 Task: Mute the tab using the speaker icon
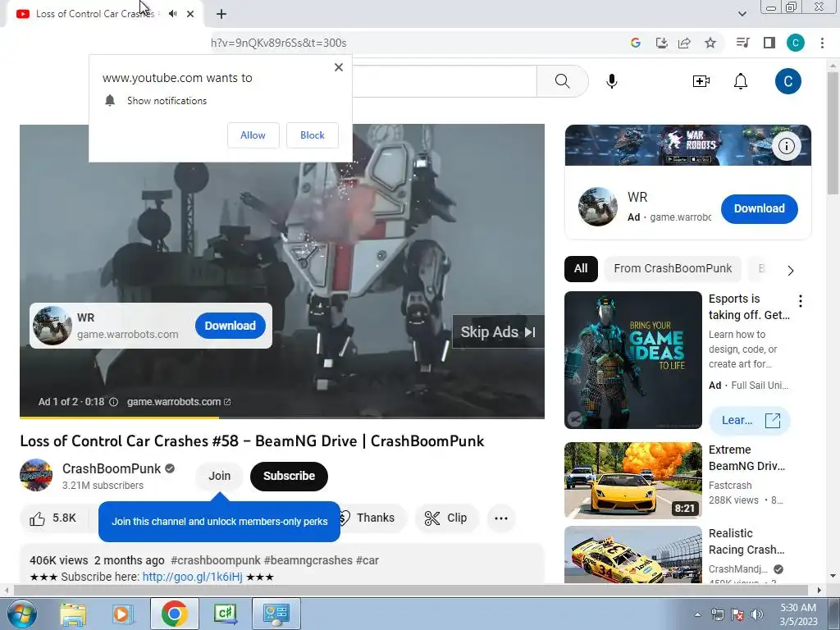click(172, 14)
